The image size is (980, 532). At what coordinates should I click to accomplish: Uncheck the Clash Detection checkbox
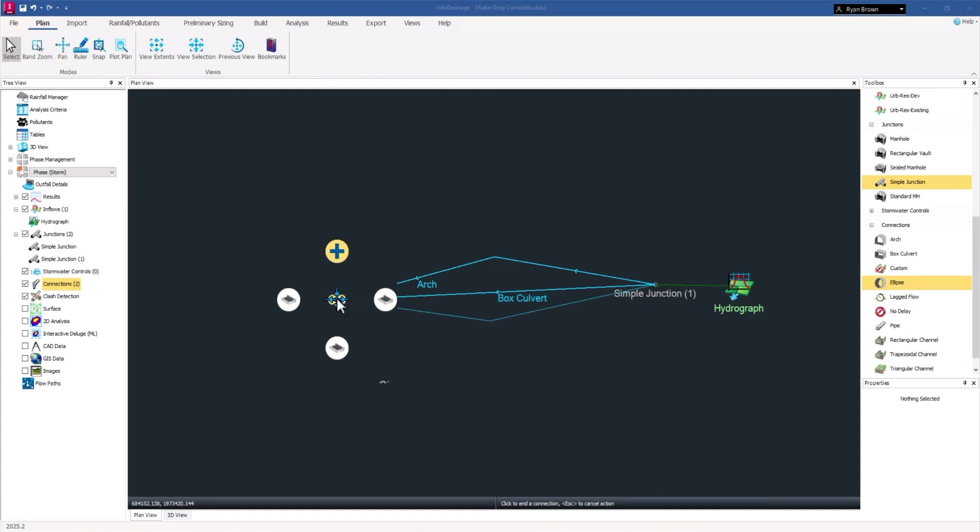click(x=25, y=296)
